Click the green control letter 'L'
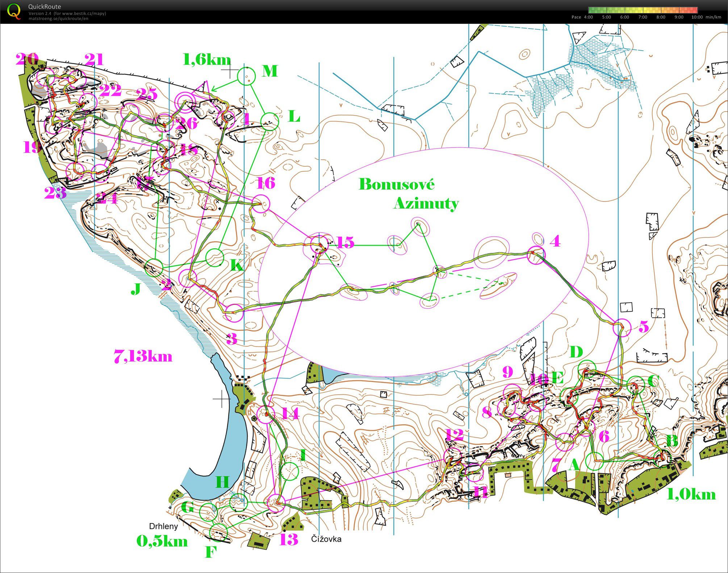The image size is (728, 573). click(x=294, y=117)
